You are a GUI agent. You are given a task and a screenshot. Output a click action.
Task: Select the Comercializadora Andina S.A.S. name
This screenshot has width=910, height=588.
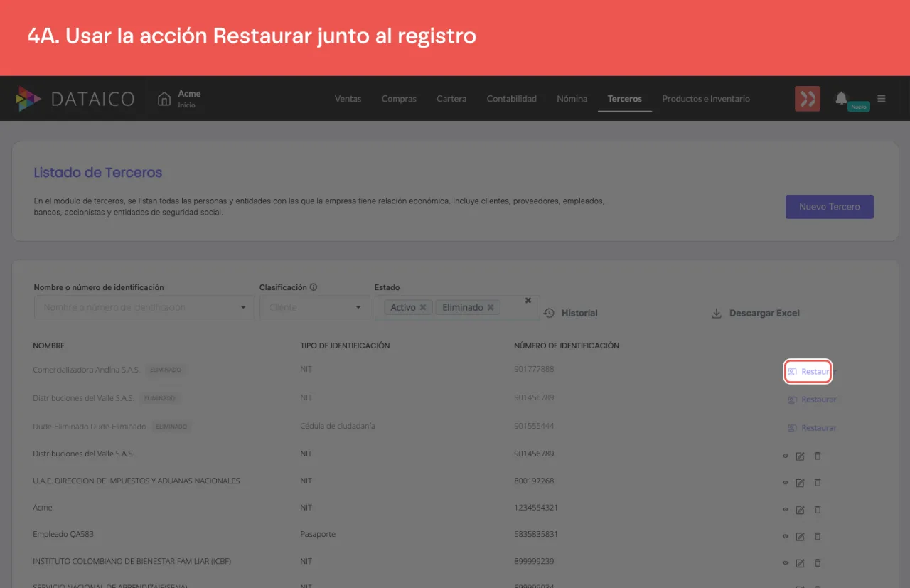(x=86, y=370)
